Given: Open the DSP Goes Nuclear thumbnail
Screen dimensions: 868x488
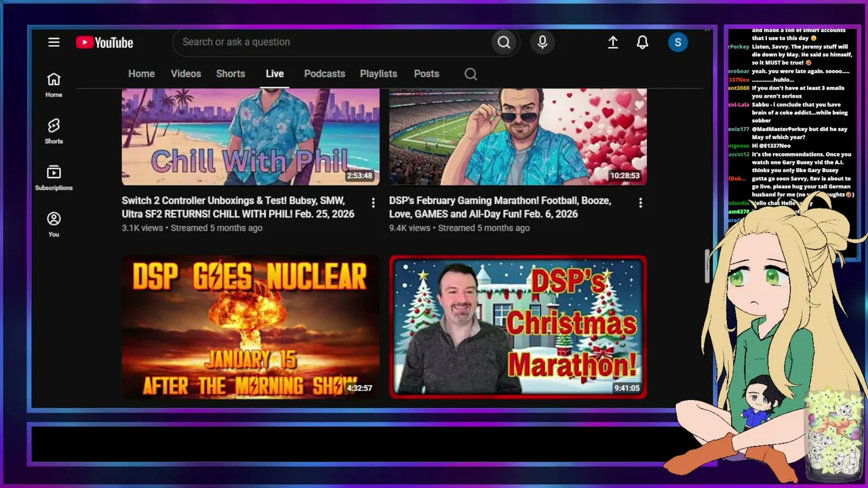Looking at the screenshot, I should pyautogui.click(x=250, y=326).
